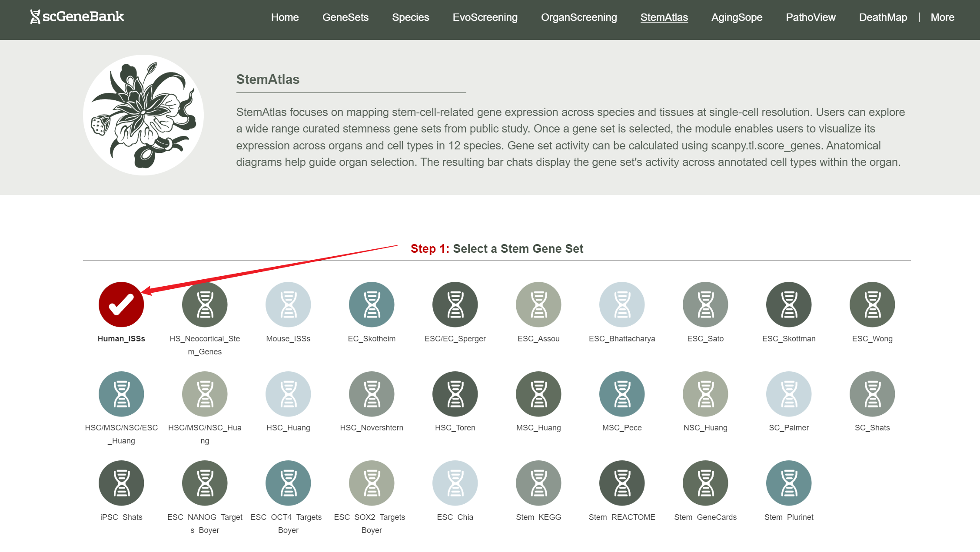This screenshot has width=980, height=552.
Task: Toggle the ESC_Wong gene set selection
Action: [872, 304]
